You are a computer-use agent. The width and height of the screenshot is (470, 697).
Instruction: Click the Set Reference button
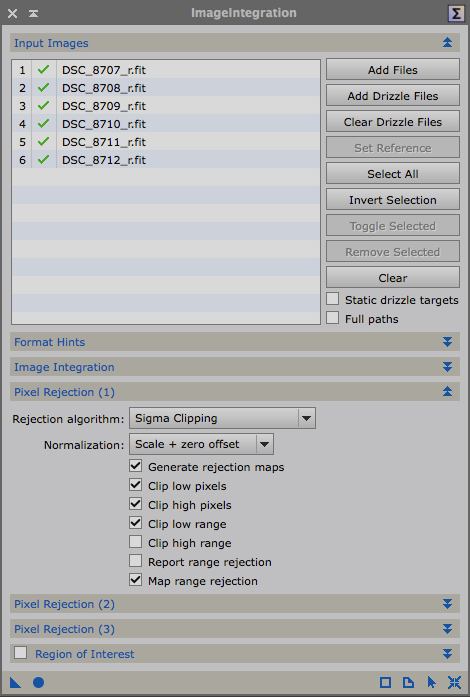pos(393,148)
